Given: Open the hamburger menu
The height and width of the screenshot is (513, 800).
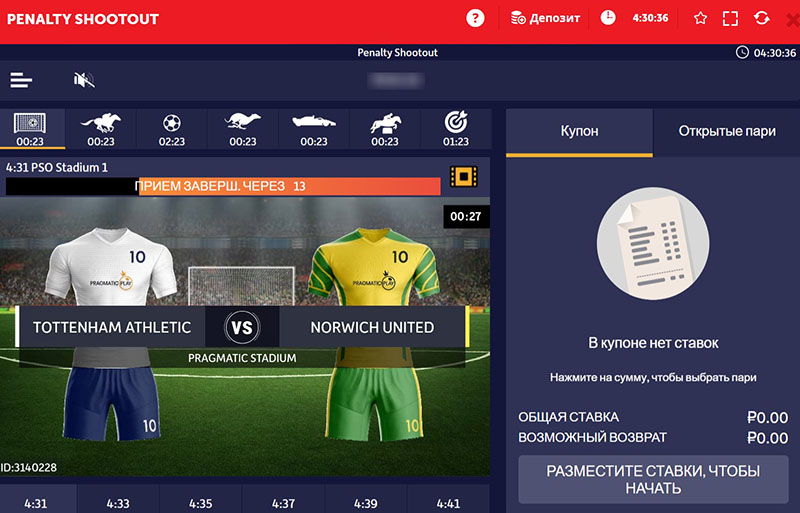Looking at the screenshot, I should (21, 80).
